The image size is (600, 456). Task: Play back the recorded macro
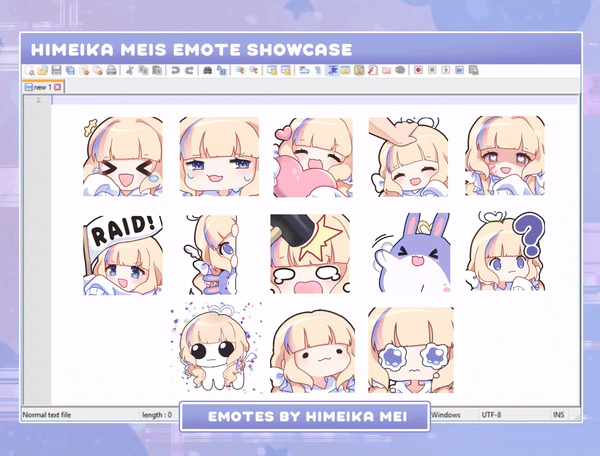pos(445,71)
